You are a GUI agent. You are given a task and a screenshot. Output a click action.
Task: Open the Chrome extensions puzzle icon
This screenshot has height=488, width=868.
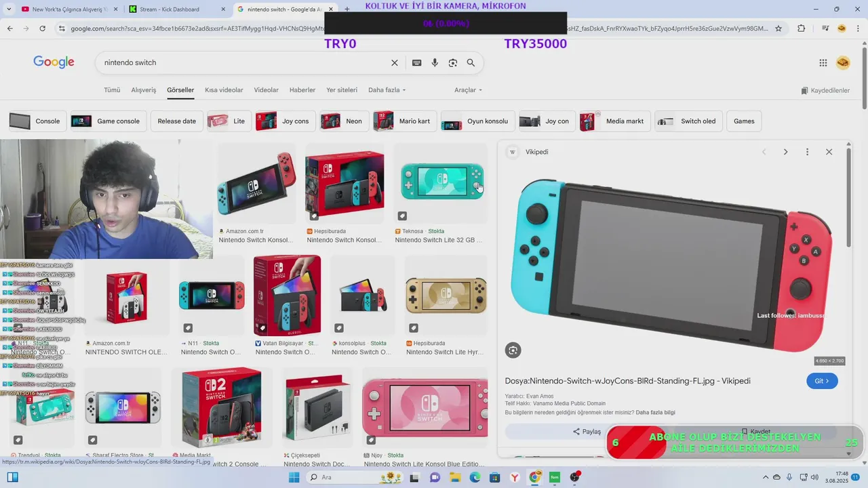point(802,28)
